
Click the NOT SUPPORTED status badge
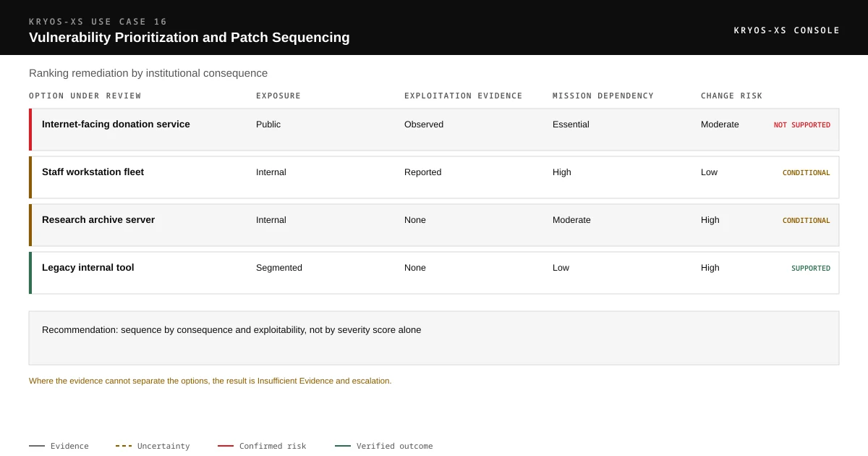click(x=802, y=125)
